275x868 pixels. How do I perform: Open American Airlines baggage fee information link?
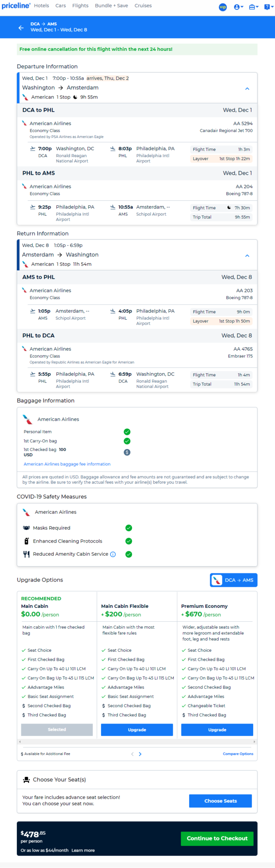(x=67, y=464)
